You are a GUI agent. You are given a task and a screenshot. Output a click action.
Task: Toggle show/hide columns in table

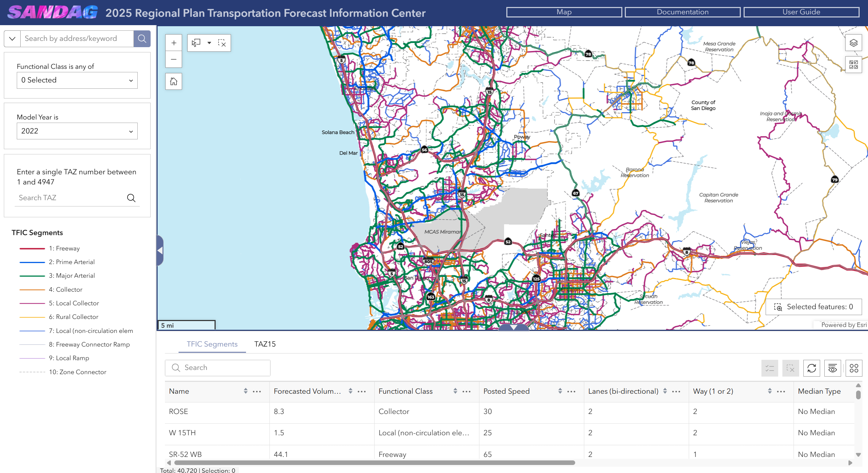(833, 368)
